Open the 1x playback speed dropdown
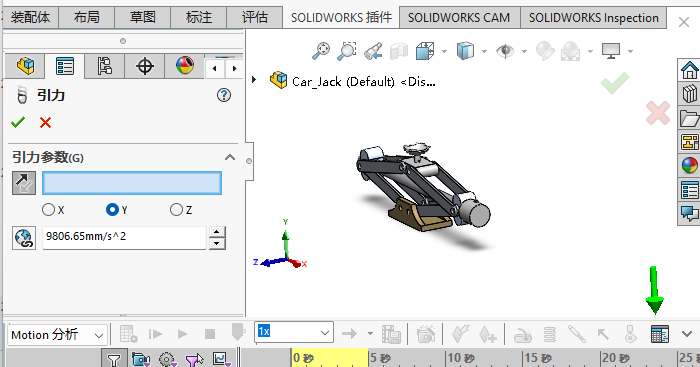This screenshot has width=700, height=367. (x=294, y=332)
